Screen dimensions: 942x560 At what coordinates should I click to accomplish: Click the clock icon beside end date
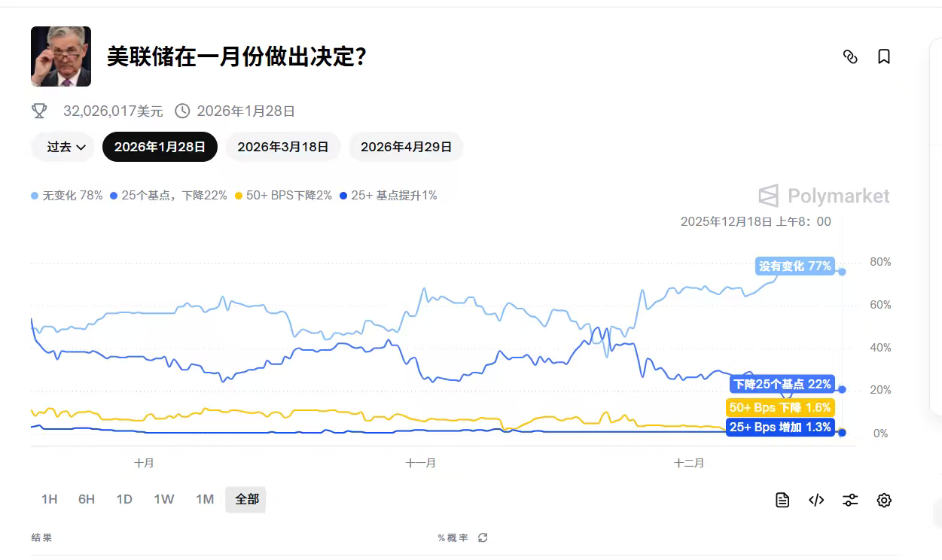coord(182,111)
